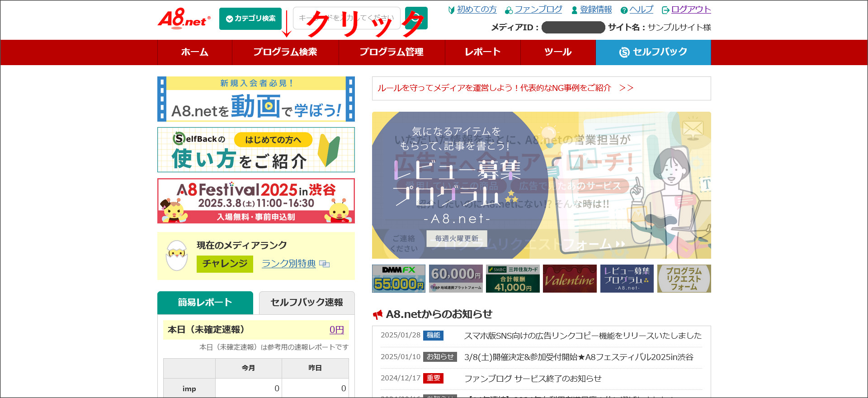Screen dimensions: 868x398
Task: Focus the keyword search input field
Action: [x=347, y=18]
